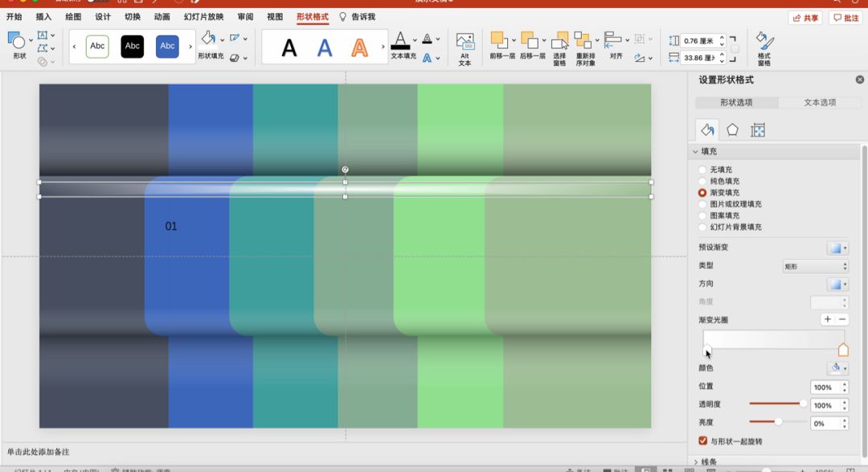Open the 开始 ribbon tab
This screenshot has width=868, height=472.
click(x=14, y=17)
